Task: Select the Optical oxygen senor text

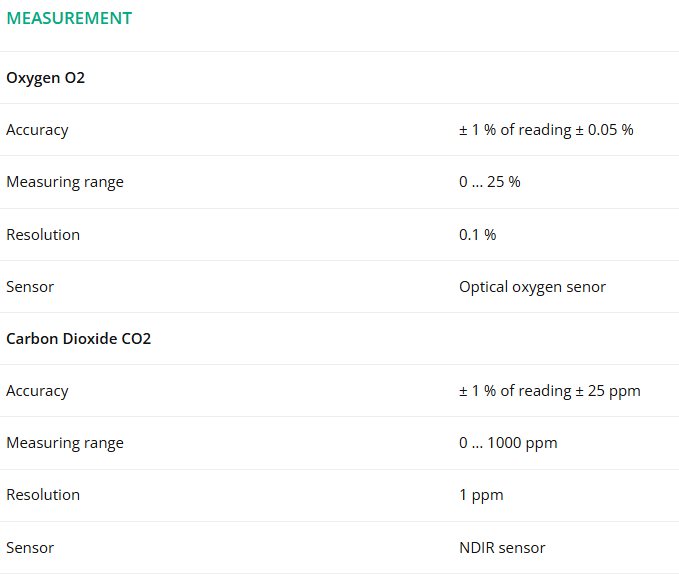Action: click(532, 287)
